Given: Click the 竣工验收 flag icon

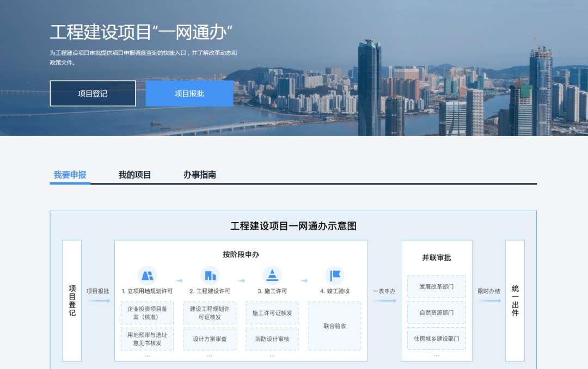Looking at the screenshot, I should click(335, 275).
